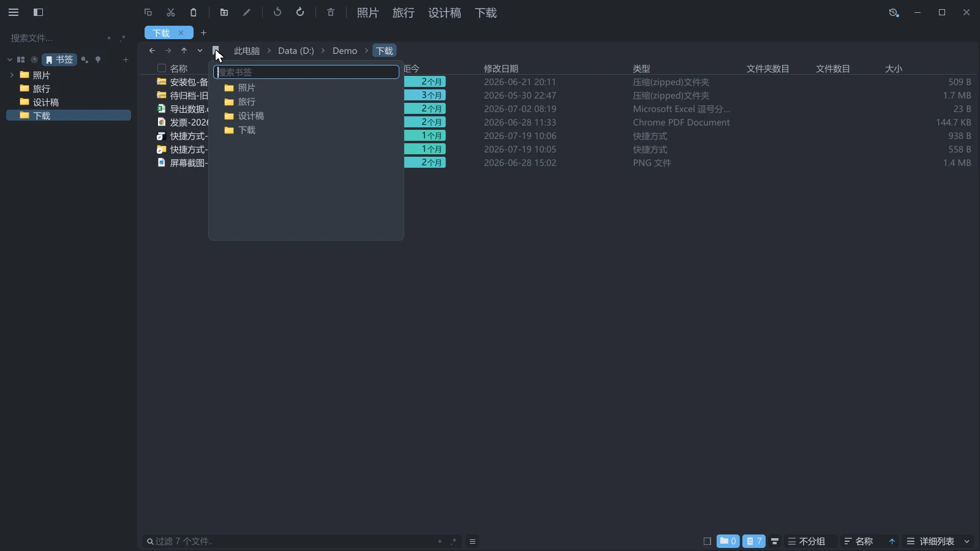Open the hamburger main menu
The height and width of the screenshot is (551, 980).
13,12
